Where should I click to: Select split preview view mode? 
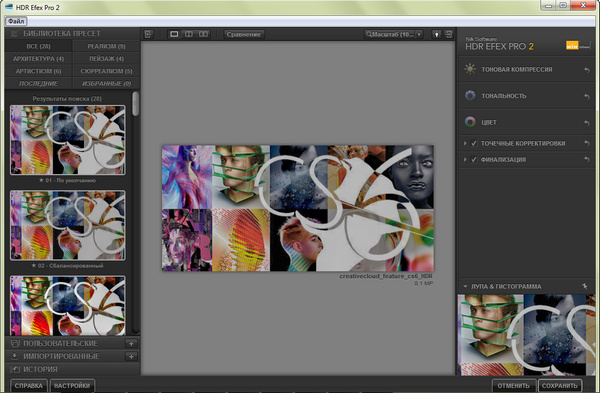[x=189, y=34]
